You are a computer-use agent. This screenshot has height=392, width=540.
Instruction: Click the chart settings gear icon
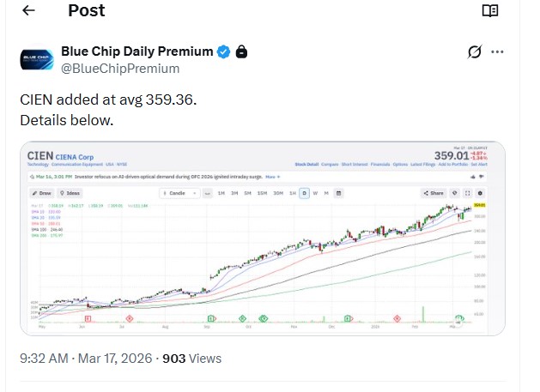click(480, 193)
